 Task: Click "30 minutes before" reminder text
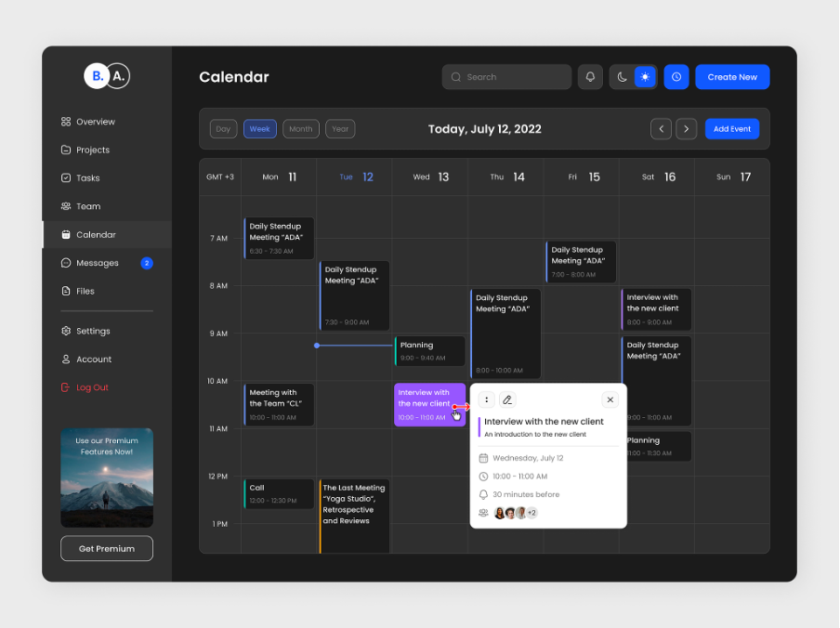(x=526, y=494)
